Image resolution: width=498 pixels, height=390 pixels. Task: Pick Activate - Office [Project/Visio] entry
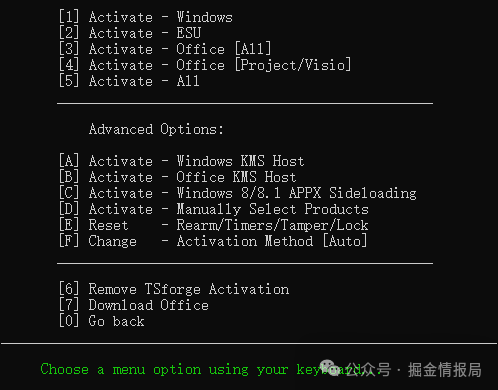pyautogui.click(x=205, y=65)
